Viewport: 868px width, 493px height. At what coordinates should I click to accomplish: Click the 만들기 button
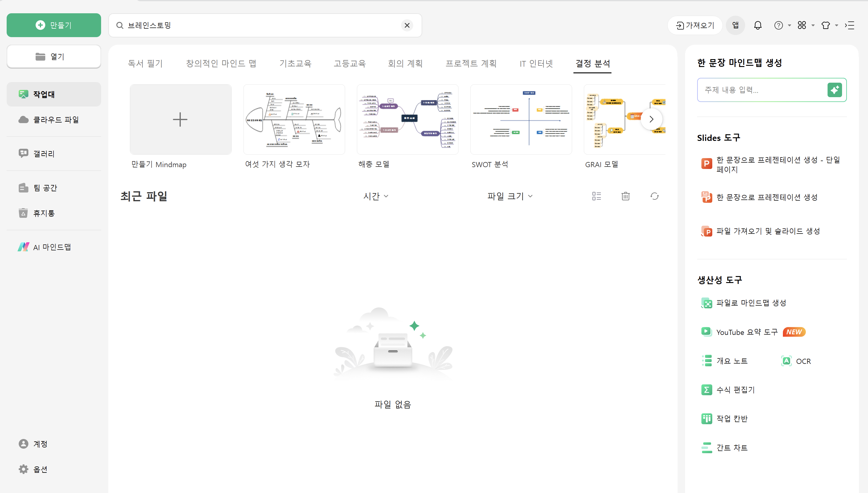[53, 25]
